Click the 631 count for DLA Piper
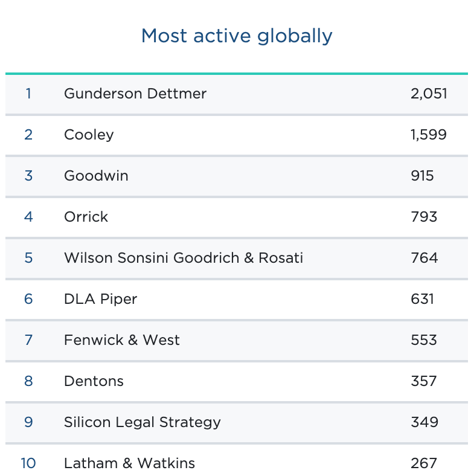This screenshot has width=471, height=476. click(422, 299)
